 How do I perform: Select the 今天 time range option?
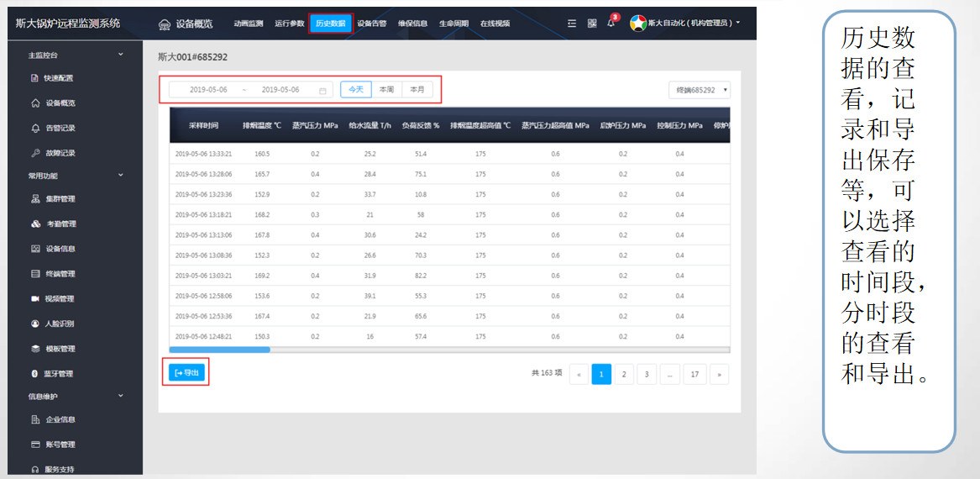(x=356, y=89)
